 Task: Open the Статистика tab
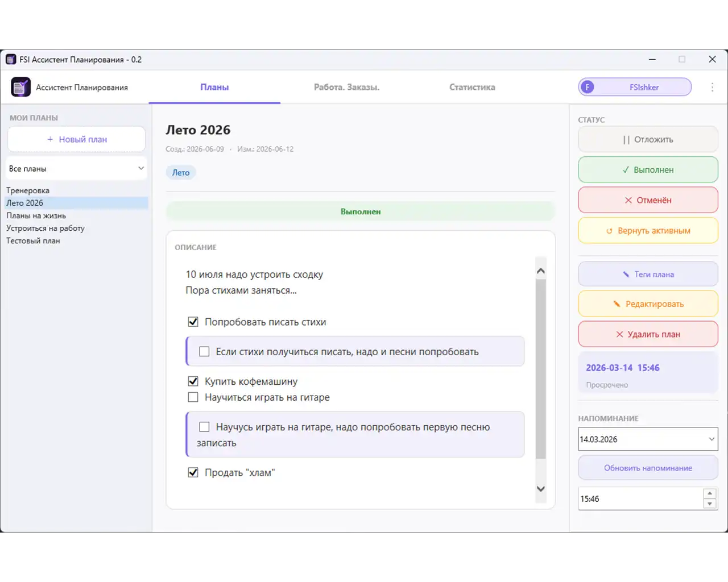[472, 87]
